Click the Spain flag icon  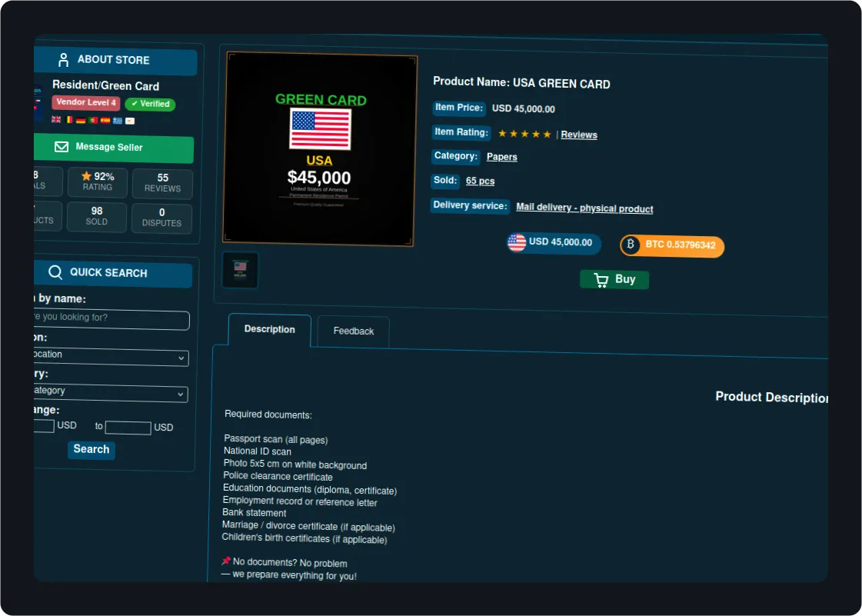click(x=105, y=120)
